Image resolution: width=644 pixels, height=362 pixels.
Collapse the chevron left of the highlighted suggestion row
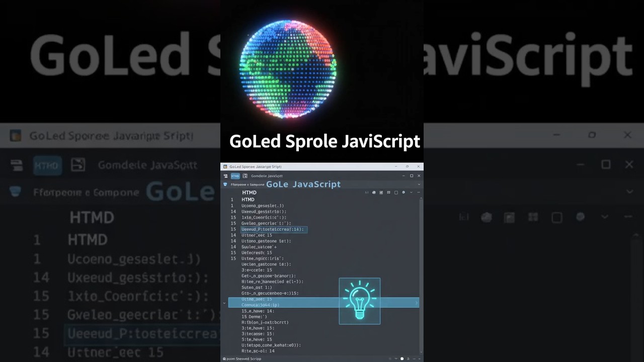coord(224,302)
